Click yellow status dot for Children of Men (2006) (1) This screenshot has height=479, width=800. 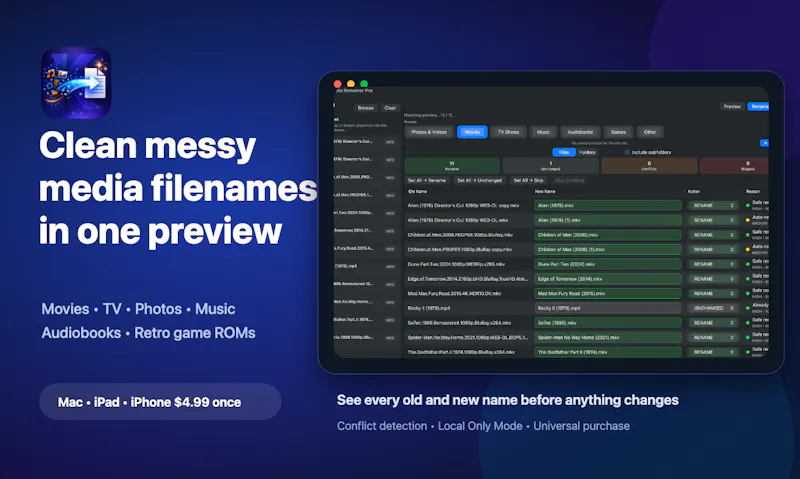click(747, 249)
